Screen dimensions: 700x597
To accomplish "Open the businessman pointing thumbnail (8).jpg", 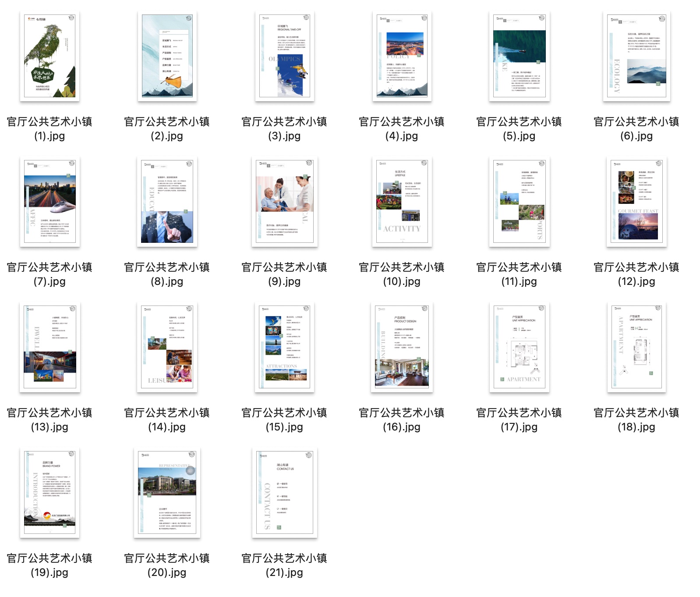I will 167,202.
